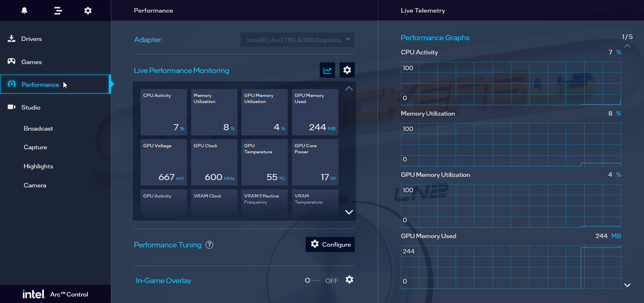This screenshot has width=644, height=303.
Task: Click the Memory Utilization graph
Action: click(511, 145)
